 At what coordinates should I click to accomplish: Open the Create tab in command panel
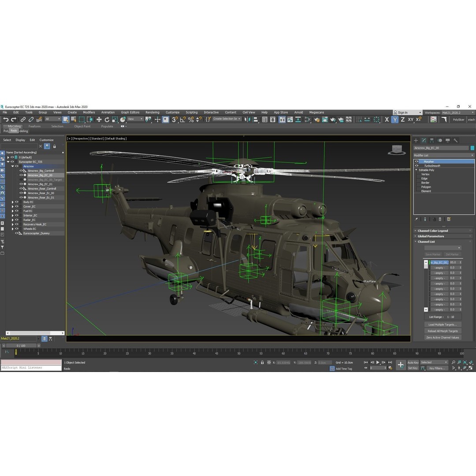click(x=416, y=140)
